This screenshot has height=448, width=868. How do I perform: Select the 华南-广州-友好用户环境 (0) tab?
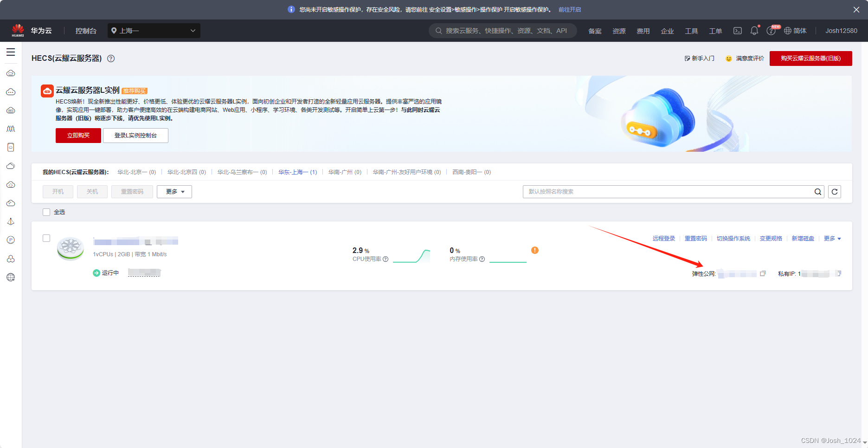[407, 172]
